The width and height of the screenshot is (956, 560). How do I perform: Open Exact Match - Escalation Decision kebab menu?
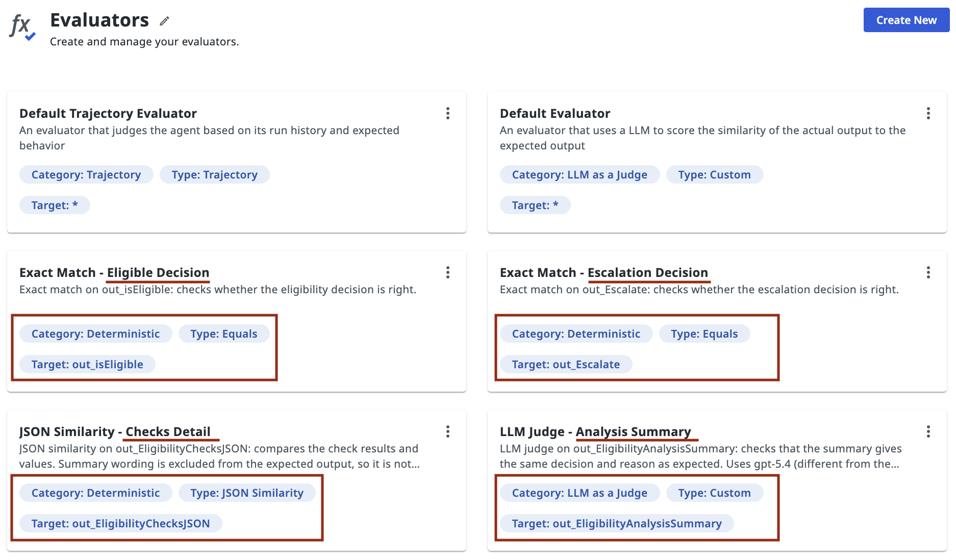pyautogui.click(x=928, y=272)
